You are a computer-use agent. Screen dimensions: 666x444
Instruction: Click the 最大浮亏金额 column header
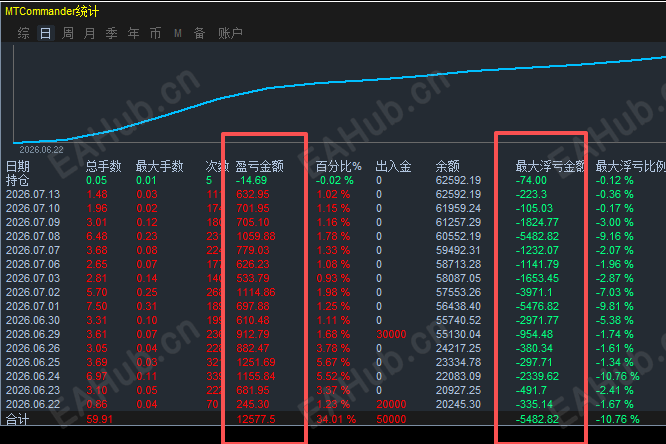pos(550,166)
